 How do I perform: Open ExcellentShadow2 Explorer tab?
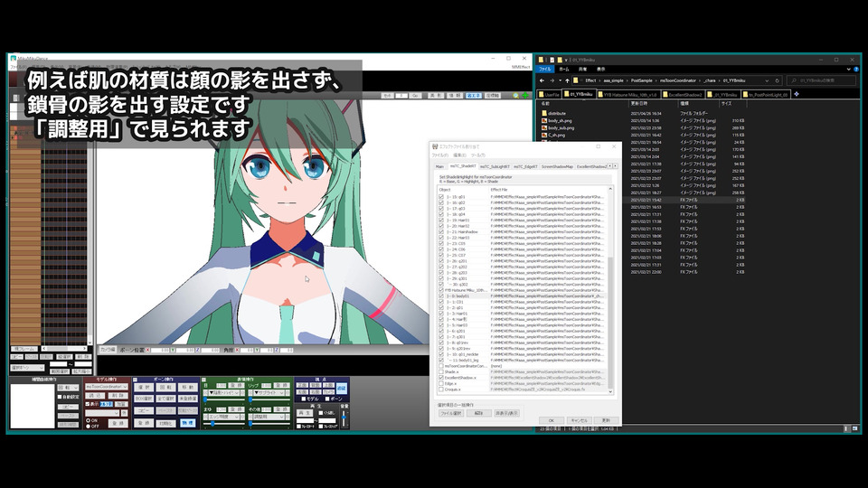coord(683,95)
